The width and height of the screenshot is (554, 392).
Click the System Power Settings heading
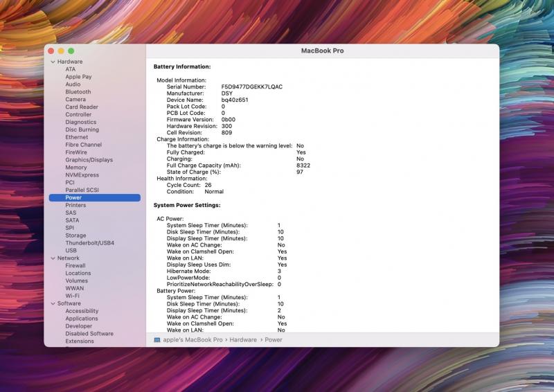pyautogui.click(x=187, y=206)
